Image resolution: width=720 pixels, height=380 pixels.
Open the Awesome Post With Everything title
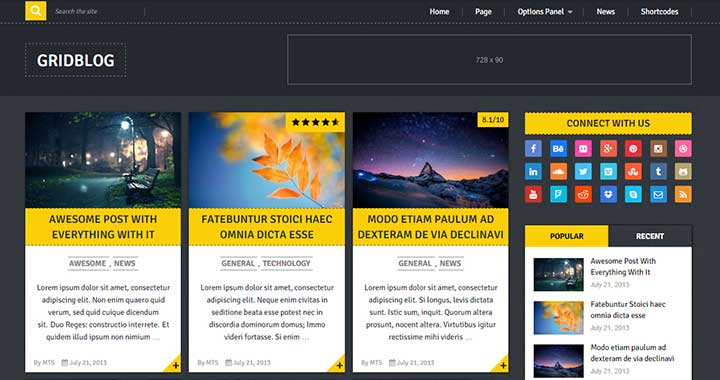click(x=103, y=227)
